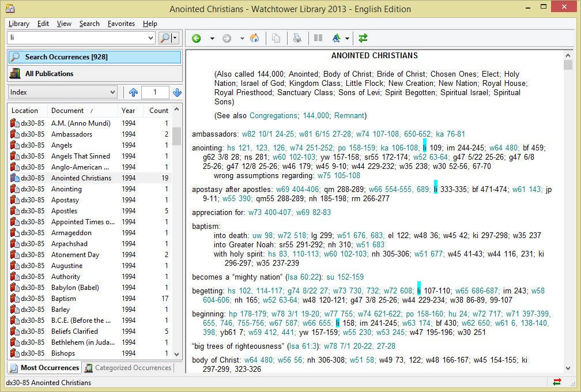This screenshot has height=392, width=581.
Task: Click the book icon of the Ambassadors row
Action: point(15,134)
